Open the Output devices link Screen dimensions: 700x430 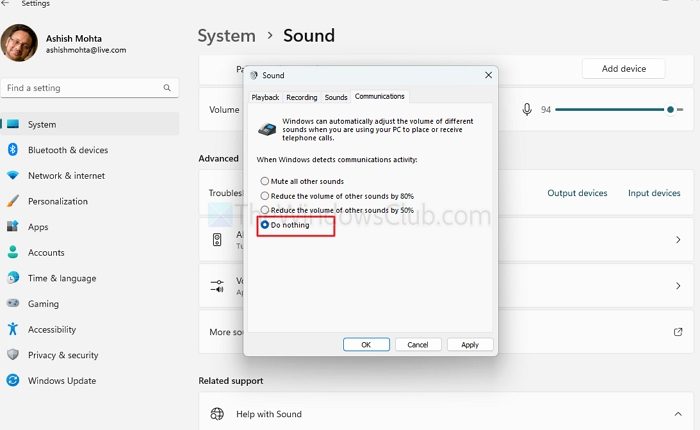click(577, 193)
